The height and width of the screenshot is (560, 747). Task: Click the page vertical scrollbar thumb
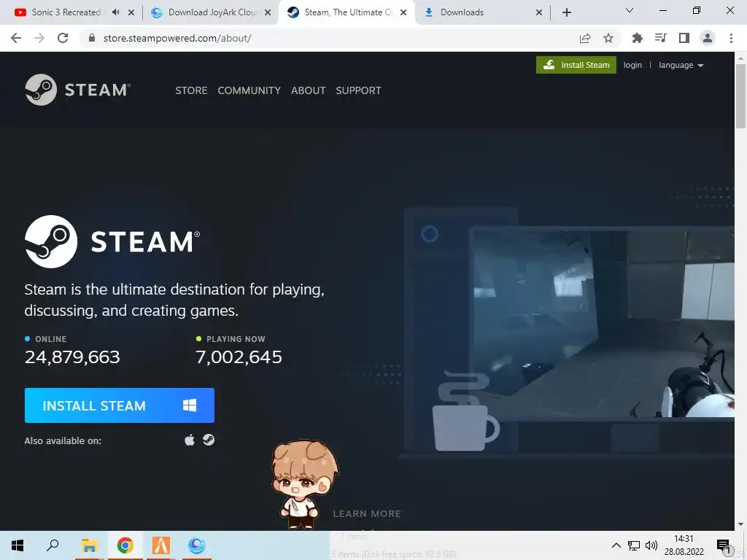[740, 96]
